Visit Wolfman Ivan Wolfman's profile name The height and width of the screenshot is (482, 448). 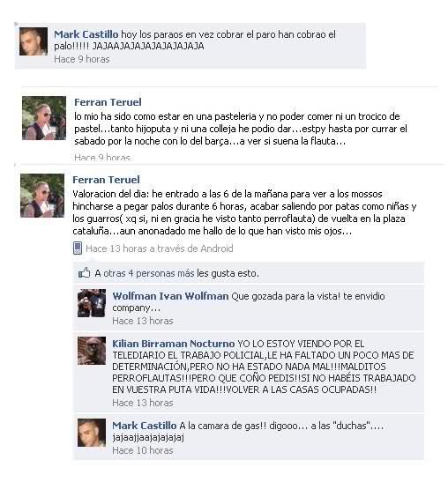170,296
